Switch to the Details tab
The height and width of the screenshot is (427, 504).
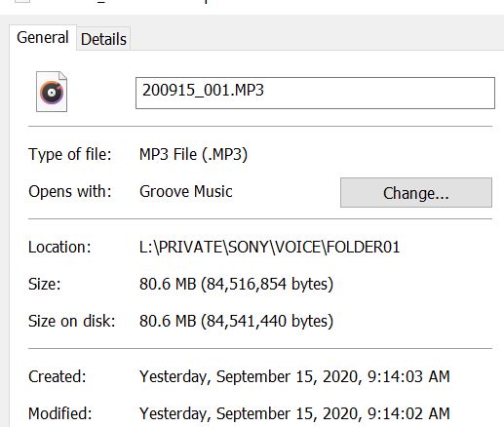tap(103, 39)
